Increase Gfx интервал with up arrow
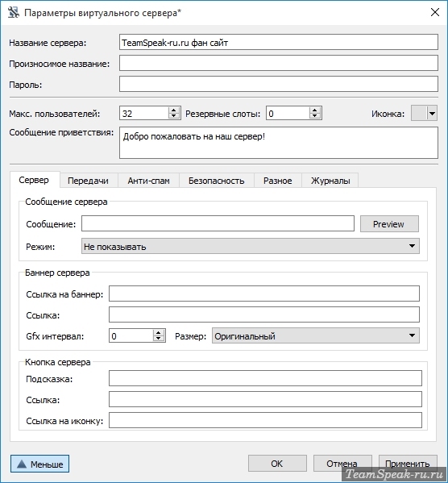The width and height of the screenshot is (448, 483). coord(158,333)
